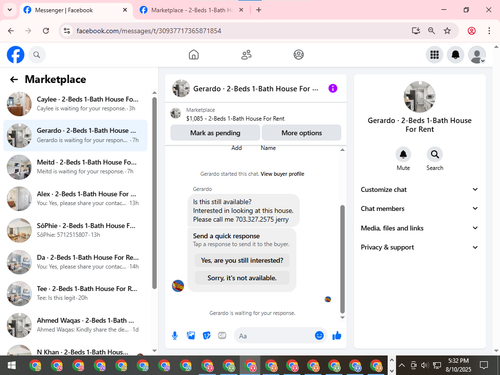This screenshot has height=375, width=500.
Task: Click the conversation list scrollbar
Action: click(154, 193)
